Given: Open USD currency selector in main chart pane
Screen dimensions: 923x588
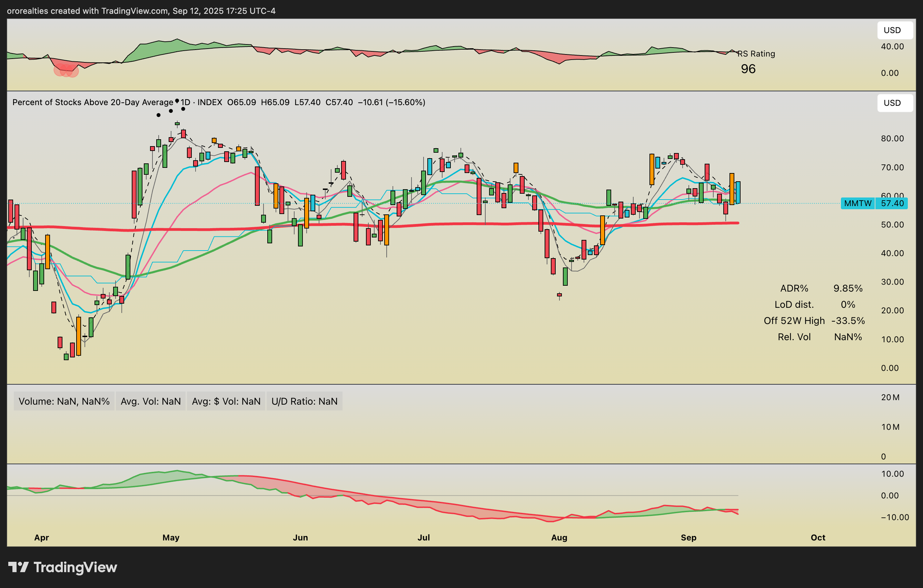Looking at the screenshot, I should (x=895, y=103).
